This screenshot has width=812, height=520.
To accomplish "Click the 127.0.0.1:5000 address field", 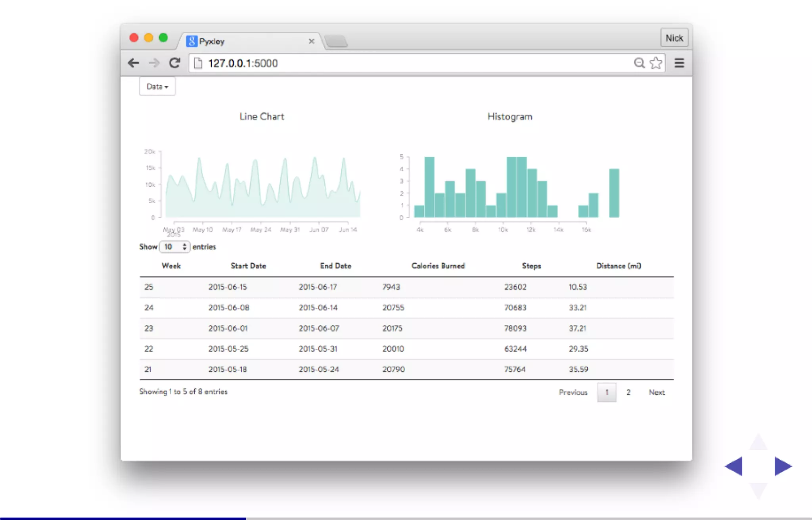I will pyautogui.click(x=396, y=63).
